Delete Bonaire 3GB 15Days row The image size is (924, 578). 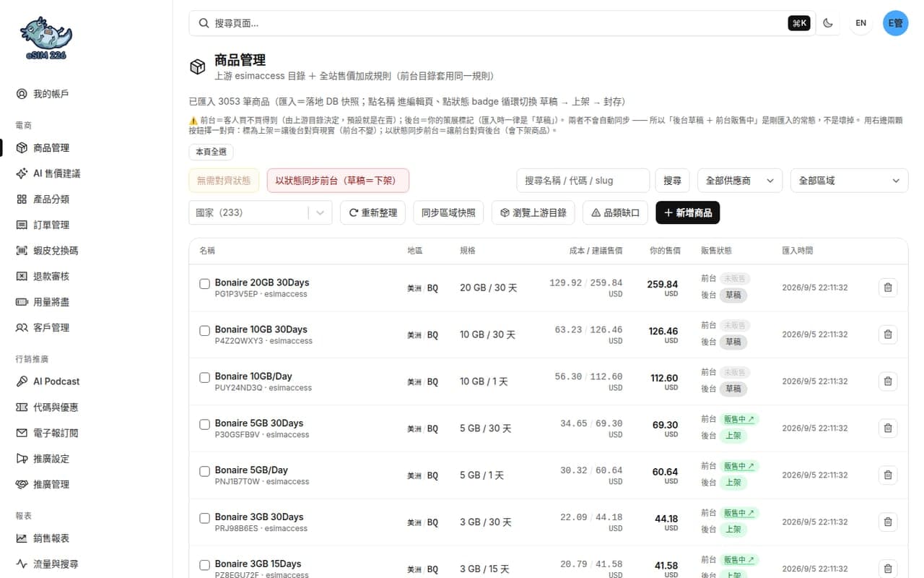tap(888, 569)
